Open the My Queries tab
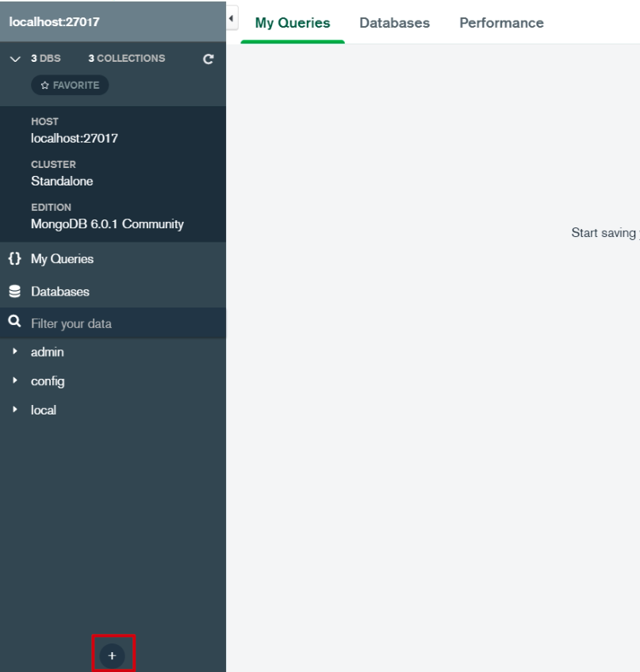 [x=293, y=23]
